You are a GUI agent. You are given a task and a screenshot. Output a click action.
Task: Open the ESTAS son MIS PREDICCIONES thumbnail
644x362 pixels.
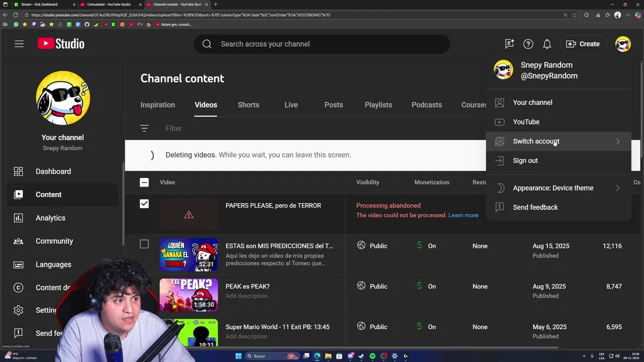point(189,254)
